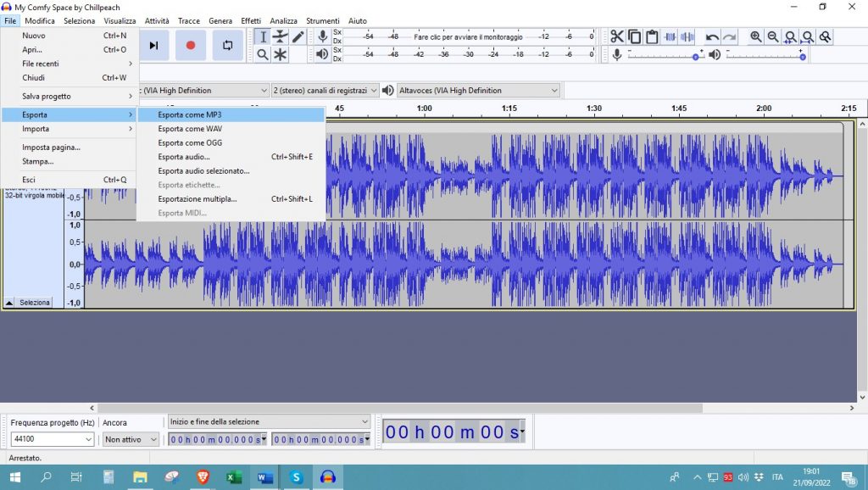Open the Modifica menu
This screenshot has height=490, width=868.
tap(40, 20)
